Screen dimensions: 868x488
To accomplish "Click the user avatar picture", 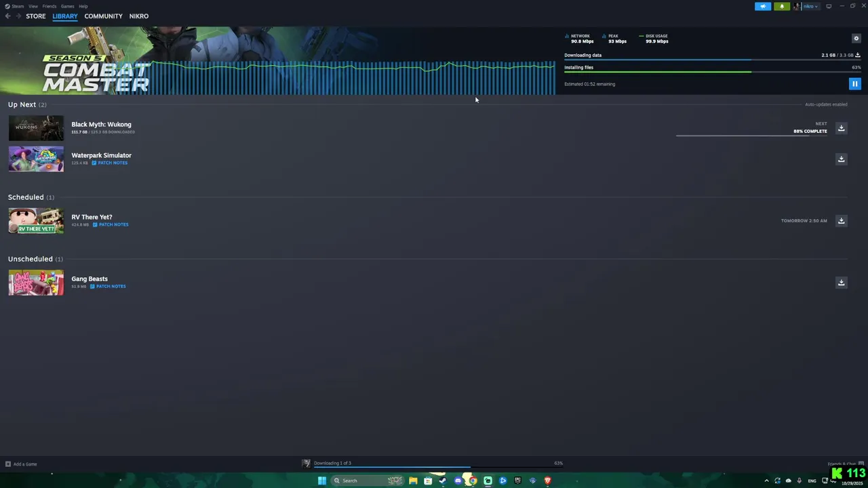I will 797,6.
